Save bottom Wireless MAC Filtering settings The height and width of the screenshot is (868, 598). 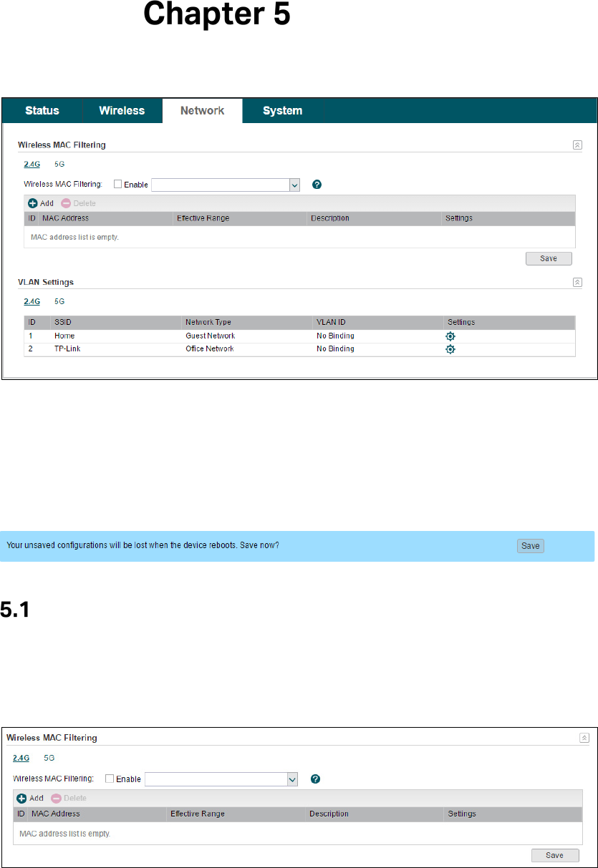(x=555, y=855)
